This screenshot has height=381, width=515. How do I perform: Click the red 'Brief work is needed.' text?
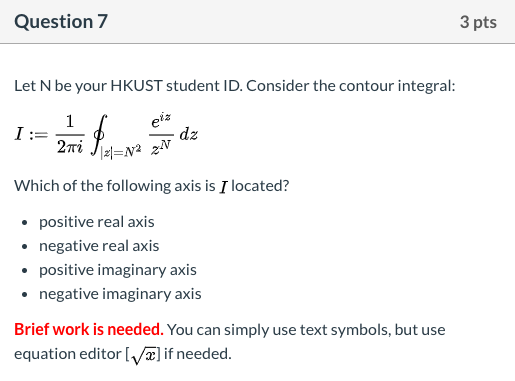(x=89, y=329)
